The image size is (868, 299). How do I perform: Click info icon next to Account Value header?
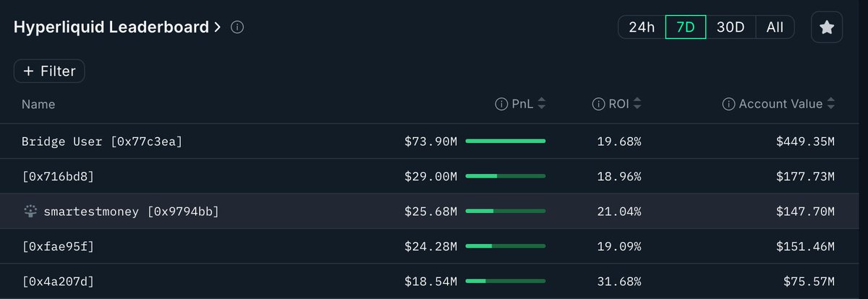(729, 104)
